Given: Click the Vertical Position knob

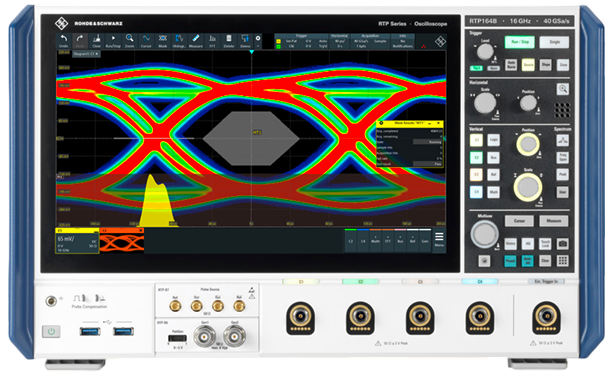Looking at the screenshot, I should point(528,144).
